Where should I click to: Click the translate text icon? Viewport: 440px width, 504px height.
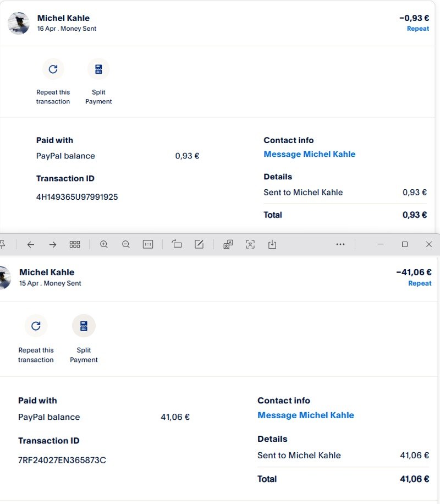[x=228, y=244]
